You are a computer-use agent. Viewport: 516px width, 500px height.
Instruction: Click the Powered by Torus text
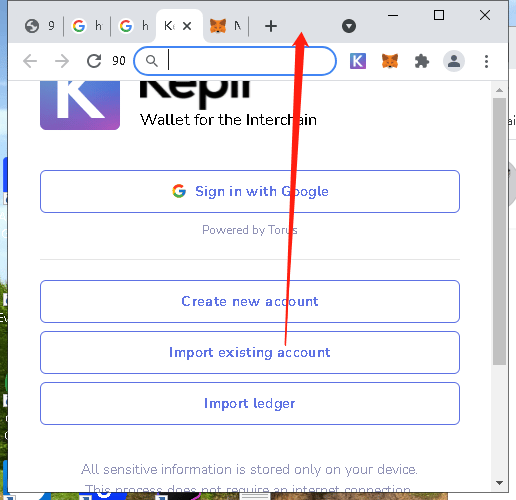[250, 230]
